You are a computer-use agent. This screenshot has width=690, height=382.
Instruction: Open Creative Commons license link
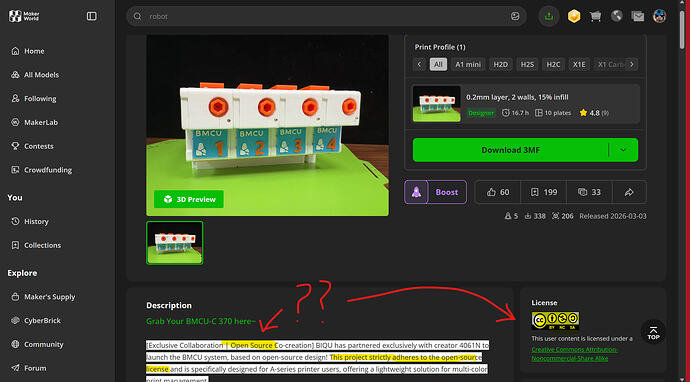[574, 354]
